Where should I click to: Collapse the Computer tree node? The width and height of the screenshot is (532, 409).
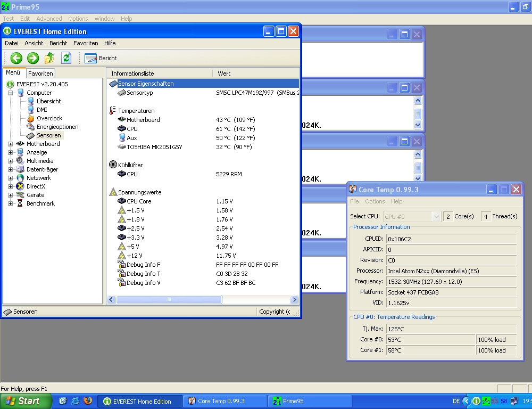[x=10, y=93]
